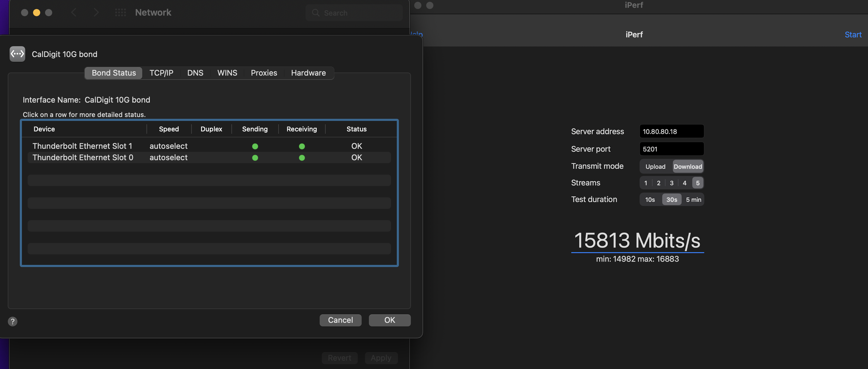Click the Network search field
This screenshot has width=868, height=369.
[x=354, y=13]
